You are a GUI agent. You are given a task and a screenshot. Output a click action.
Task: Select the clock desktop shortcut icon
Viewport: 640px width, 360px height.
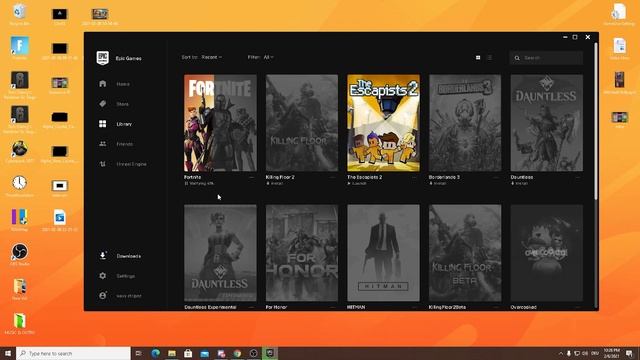[x=19, y=186]
